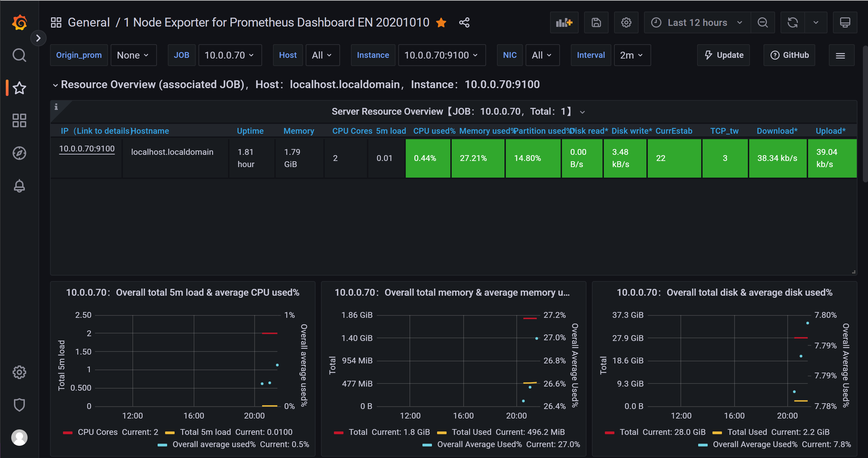Image resolution: width=868 pixels, height=458 pixels.
Task: Open the Search dashboards icon
Action: coord(19,55)
